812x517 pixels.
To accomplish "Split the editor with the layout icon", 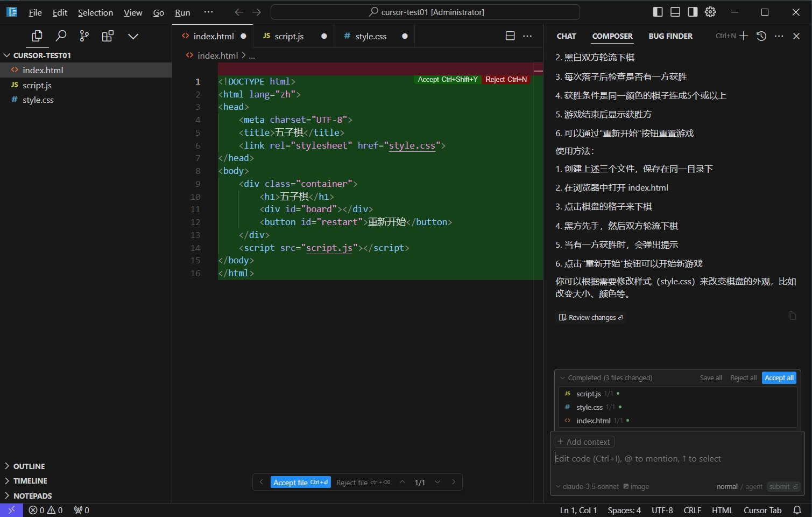I will [x=510, y=36].
